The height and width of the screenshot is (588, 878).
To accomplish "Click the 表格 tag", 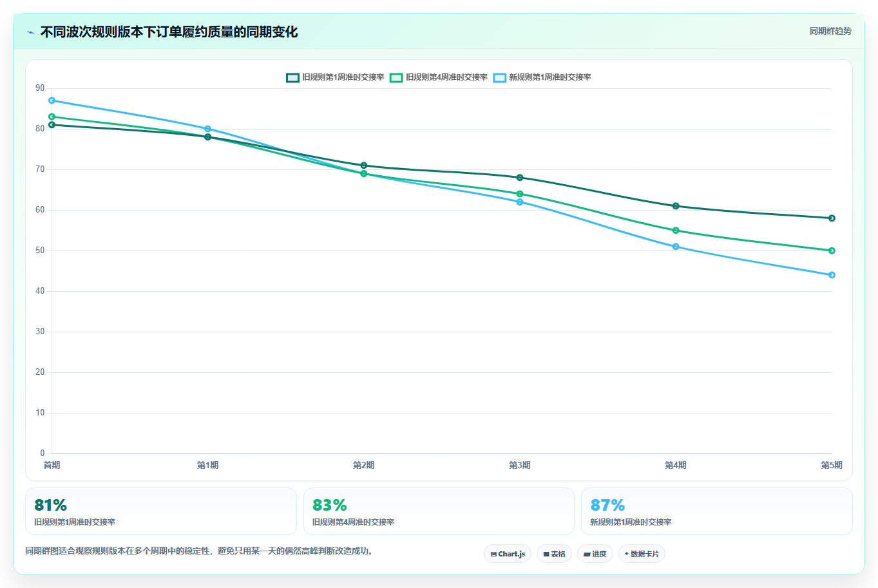I will pos(554,554).
